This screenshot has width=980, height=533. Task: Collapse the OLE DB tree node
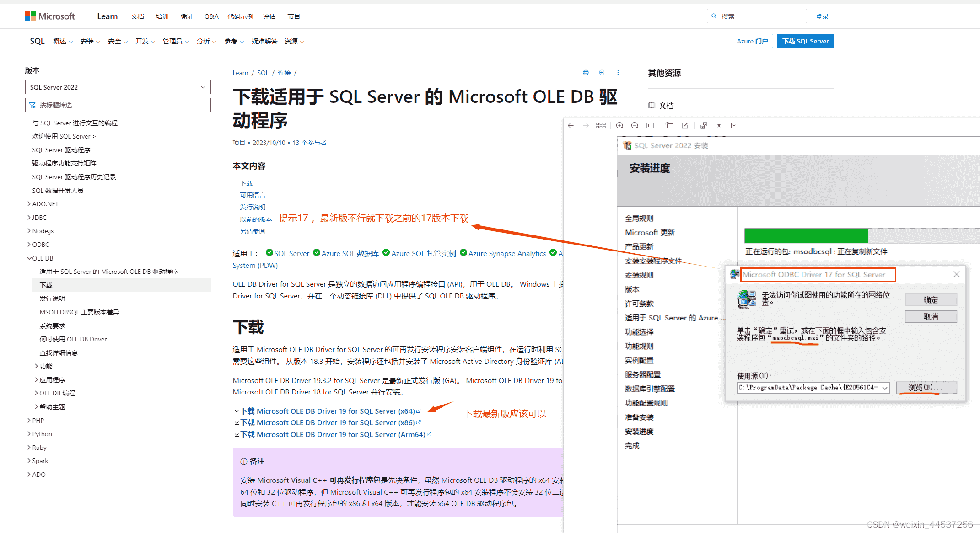pos(29,258)
